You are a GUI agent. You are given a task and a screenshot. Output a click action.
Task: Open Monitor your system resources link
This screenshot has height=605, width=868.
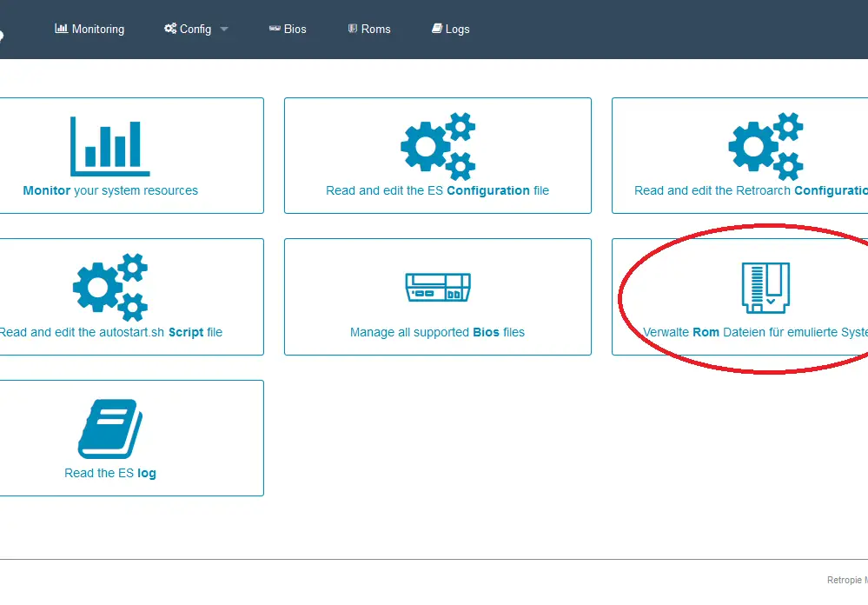(110, 190)
